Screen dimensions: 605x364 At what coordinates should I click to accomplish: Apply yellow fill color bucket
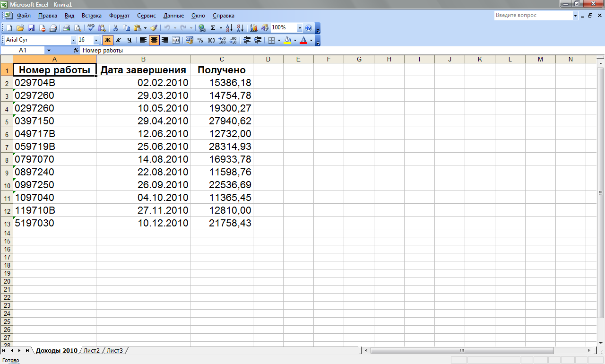pos(287,40)
